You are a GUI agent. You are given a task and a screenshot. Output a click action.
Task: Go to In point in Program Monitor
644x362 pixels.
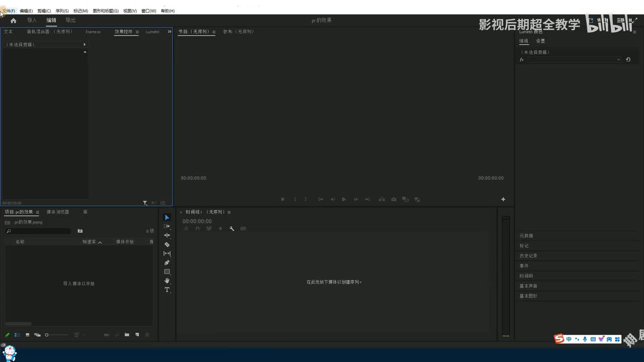(321, 199)
